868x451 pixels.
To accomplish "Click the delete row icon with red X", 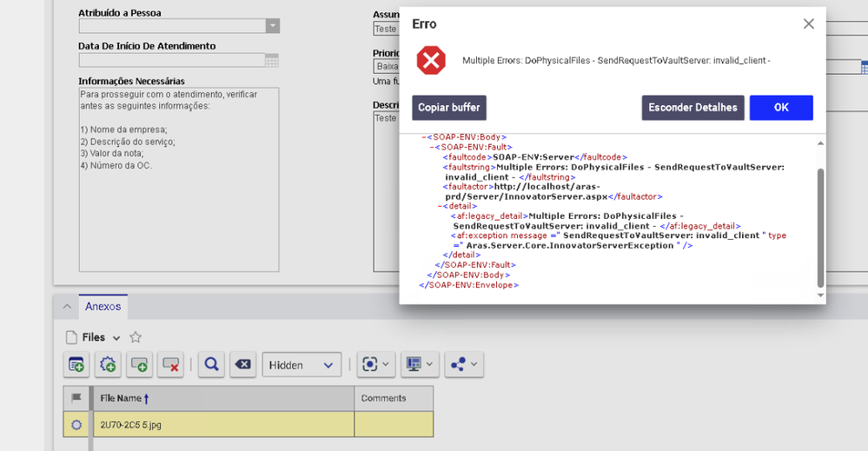I will coord(171,366).
